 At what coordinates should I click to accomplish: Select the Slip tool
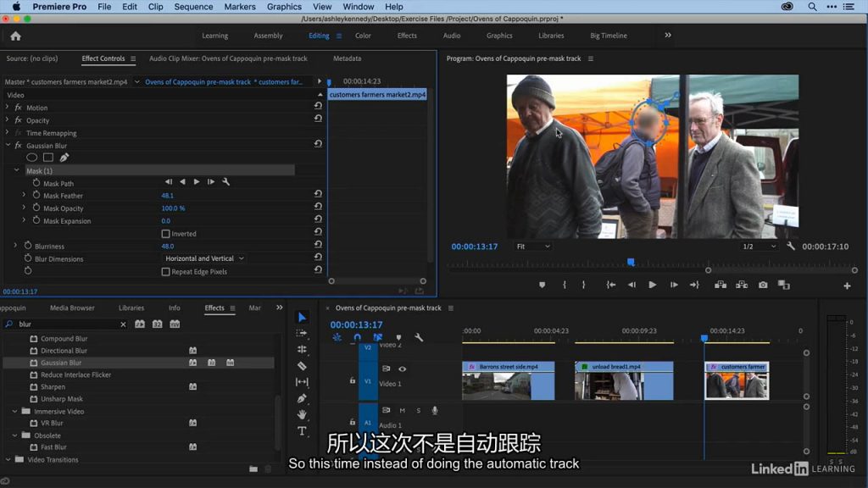pyautogui.click(x=302, y=382)
